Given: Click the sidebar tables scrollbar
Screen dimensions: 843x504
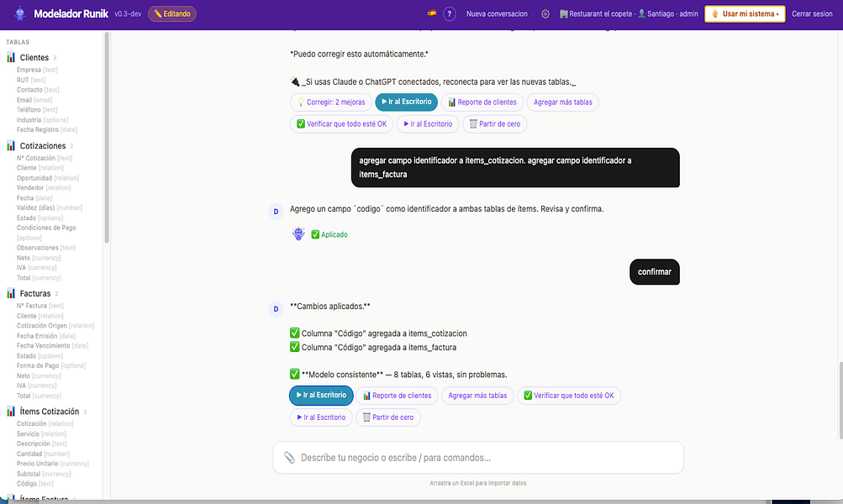Looking at the screenshot, I should point(107,137).
